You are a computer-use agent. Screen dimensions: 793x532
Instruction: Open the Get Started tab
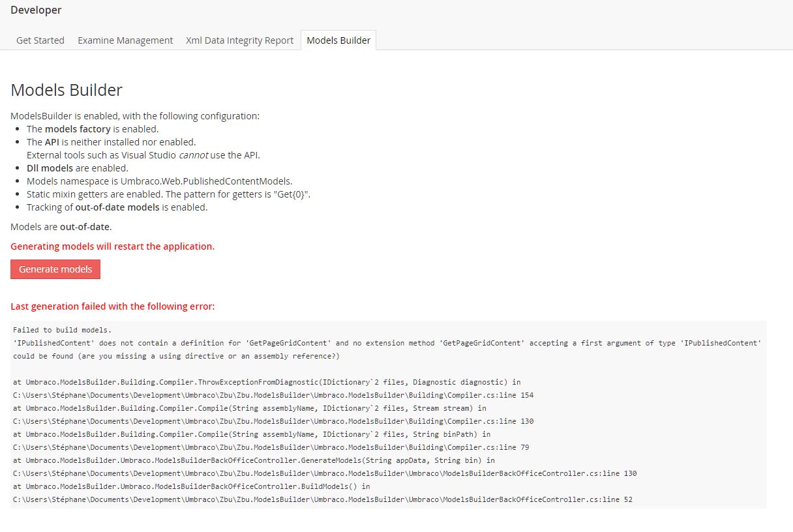40,40
